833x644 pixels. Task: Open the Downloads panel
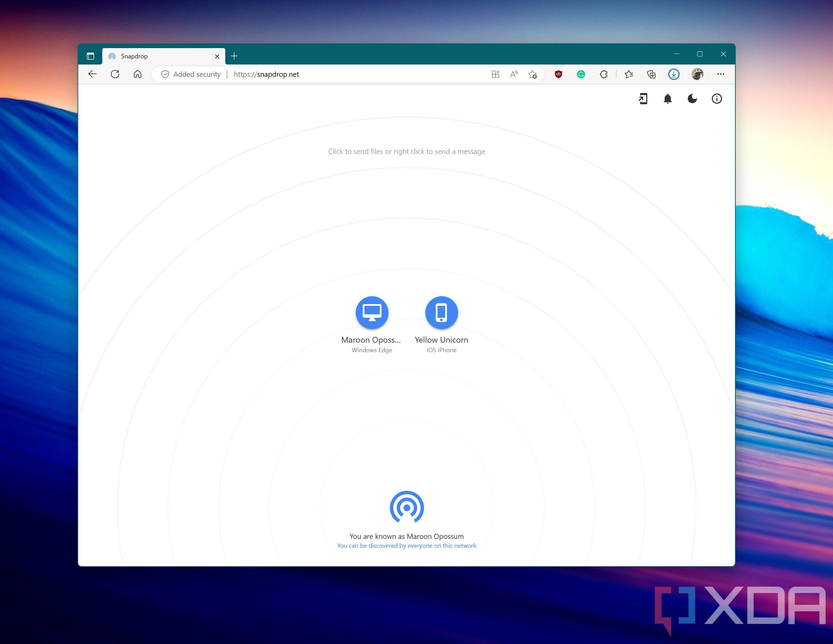click(674, 74)
